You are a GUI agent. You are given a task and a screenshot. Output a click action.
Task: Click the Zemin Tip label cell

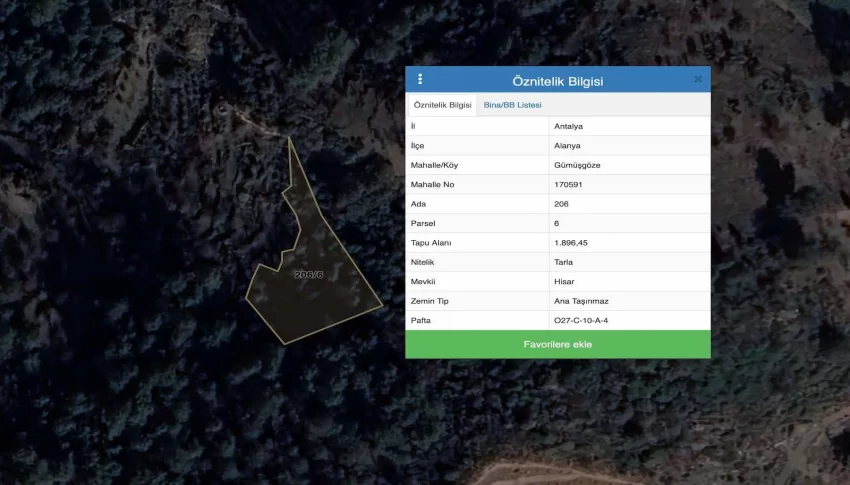[477, 301]
